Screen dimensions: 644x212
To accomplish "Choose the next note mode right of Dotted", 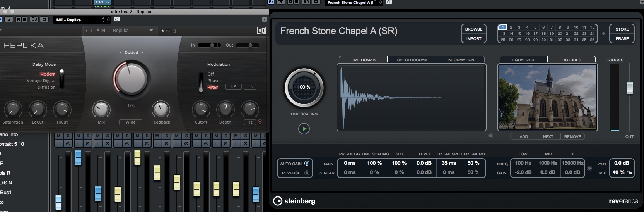I will [142, 53].
